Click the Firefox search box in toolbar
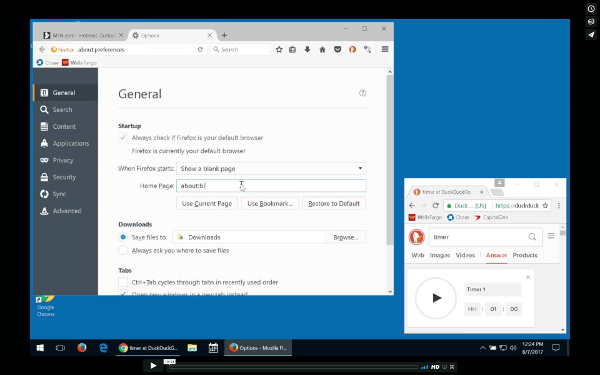This screenshot has width=600, height=375. click(x=240, y=49)
